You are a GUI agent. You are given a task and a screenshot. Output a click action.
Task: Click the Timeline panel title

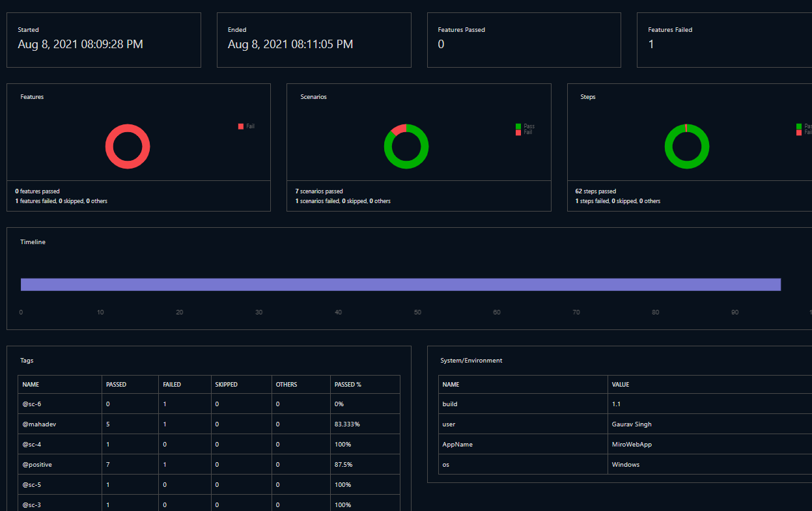point(33,242)
